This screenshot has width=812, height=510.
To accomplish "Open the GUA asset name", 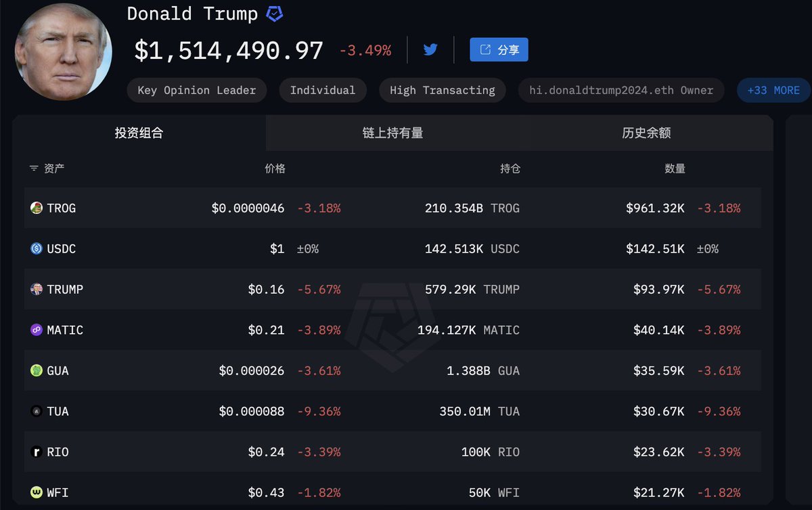I will tap(58, 370).
